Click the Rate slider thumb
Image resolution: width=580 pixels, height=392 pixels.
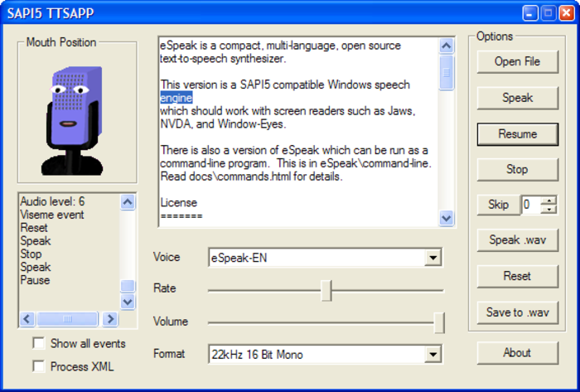pyautogui.click(x=326, y=290)
